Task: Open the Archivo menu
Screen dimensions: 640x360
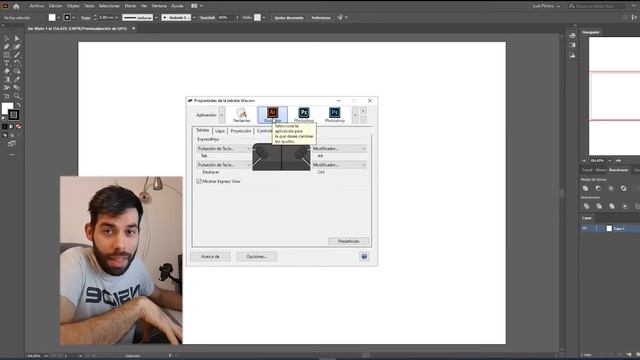Action: point(37,6)
